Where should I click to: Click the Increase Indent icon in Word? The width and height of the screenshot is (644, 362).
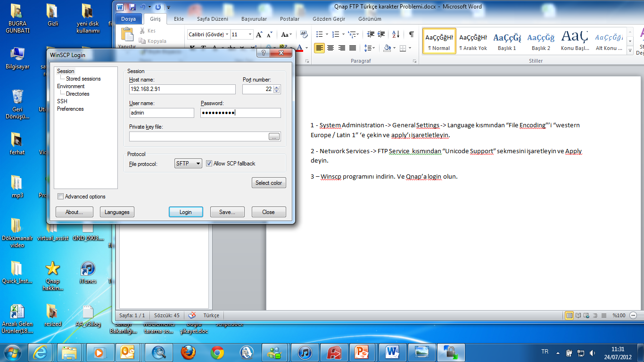click(381, 34)
